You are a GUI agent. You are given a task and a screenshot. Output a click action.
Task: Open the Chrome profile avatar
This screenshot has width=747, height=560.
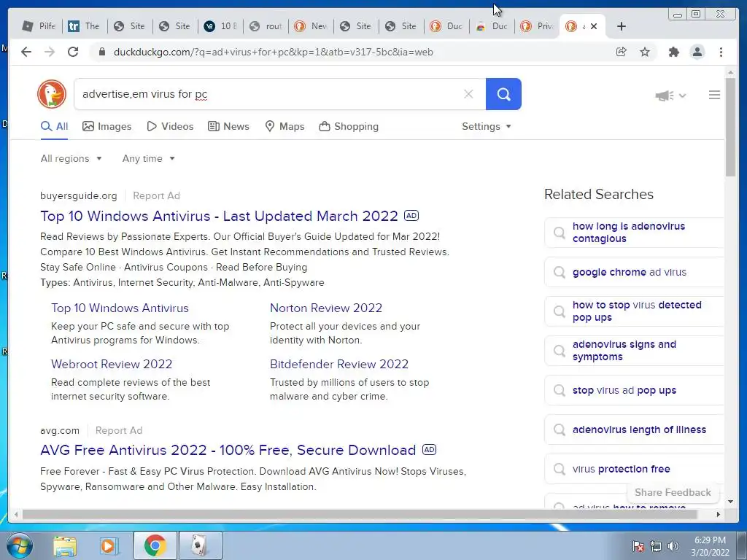coord(697,52)
